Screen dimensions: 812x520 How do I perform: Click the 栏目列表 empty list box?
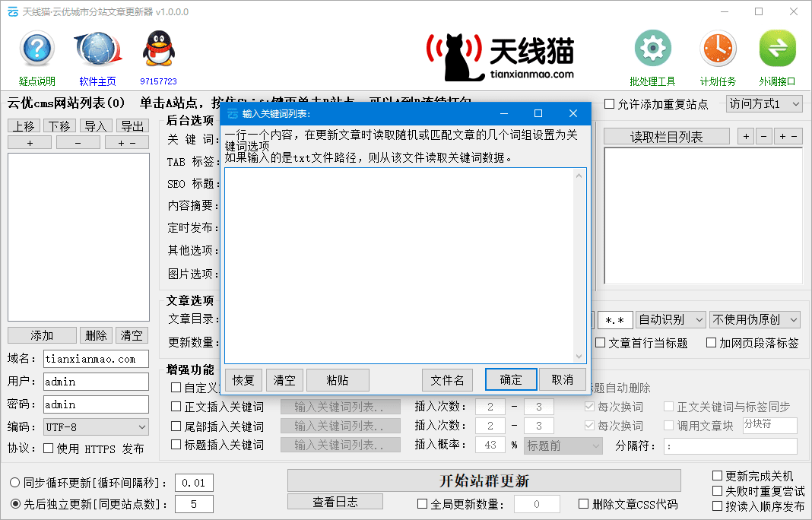pos(703,216)
